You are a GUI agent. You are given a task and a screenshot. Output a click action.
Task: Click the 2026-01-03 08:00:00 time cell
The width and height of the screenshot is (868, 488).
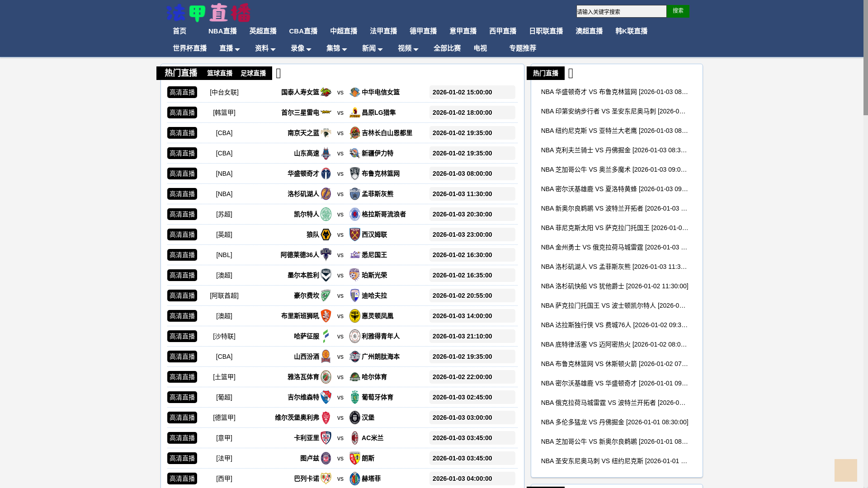472,174
